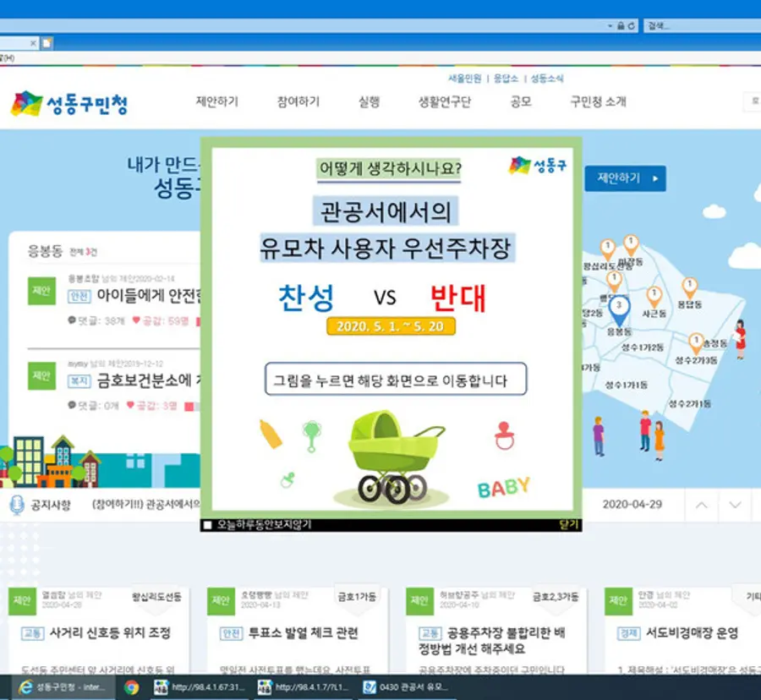This screenshot has width=761, height=700.
Task: Click the 성동구민청 logo in the header
Action: (x=69, y=103)
